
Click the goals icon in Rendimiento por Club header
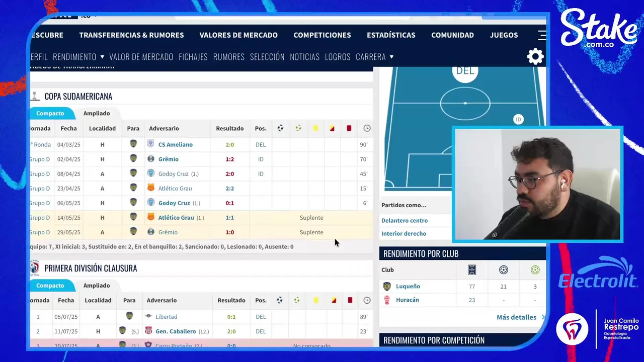click(x=504, y=270)
